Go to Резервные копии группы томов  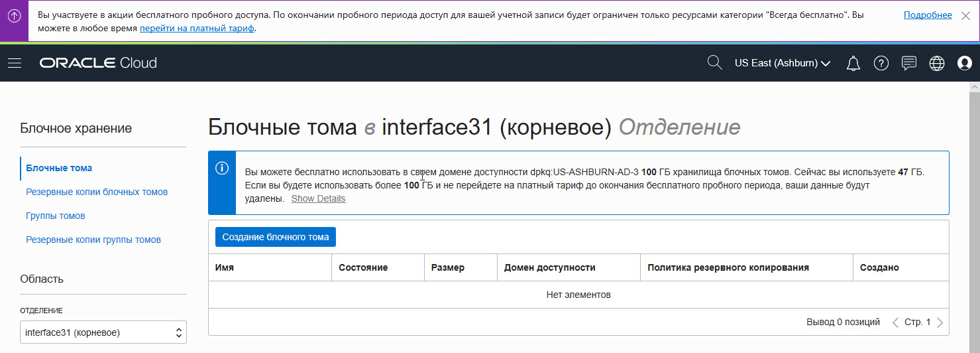click(x=93, y=240)
